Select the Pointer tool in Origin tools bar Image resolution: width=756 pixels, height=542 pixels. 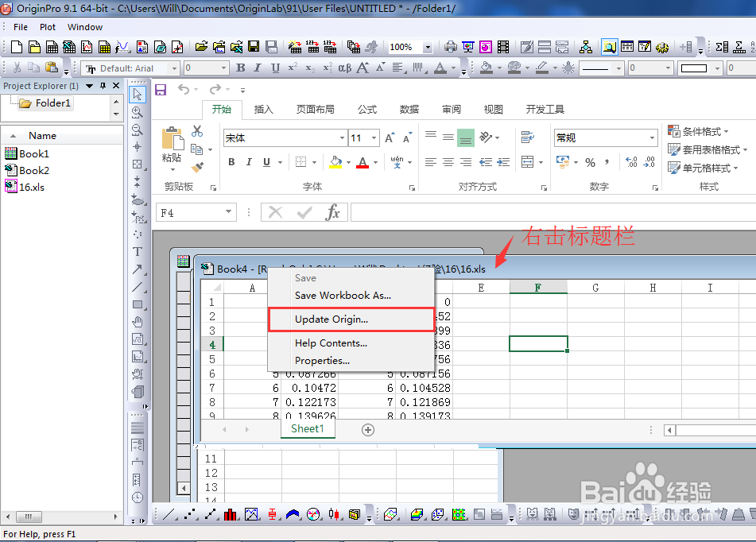[x=138, y=94]
